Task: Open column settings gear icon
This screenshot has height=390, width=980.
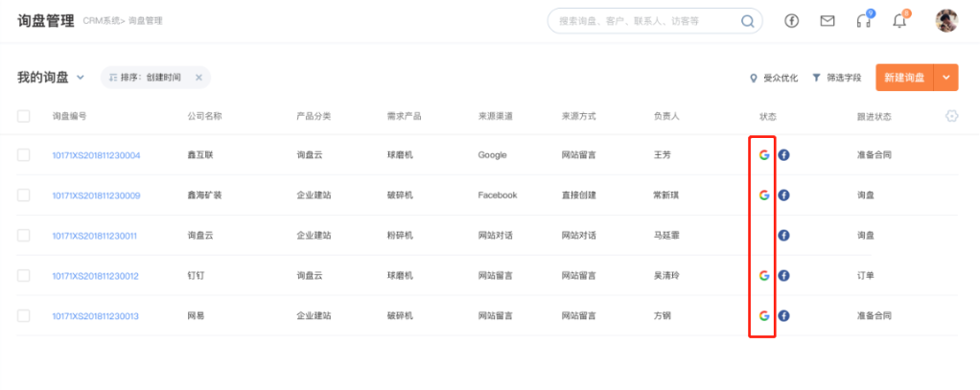Action: 951,116
